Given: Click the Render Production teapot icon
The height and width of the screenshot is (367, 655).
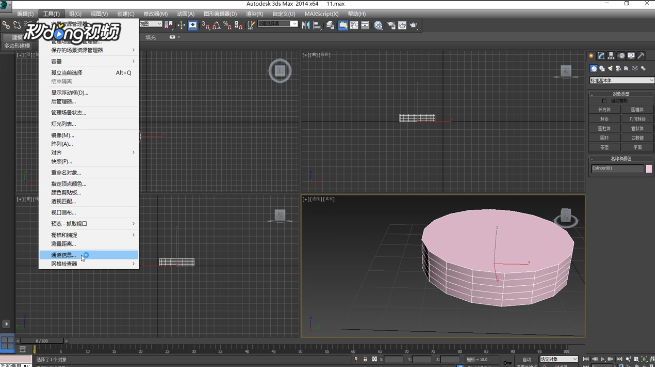Looking at the screenshot, I should [414, 25].
